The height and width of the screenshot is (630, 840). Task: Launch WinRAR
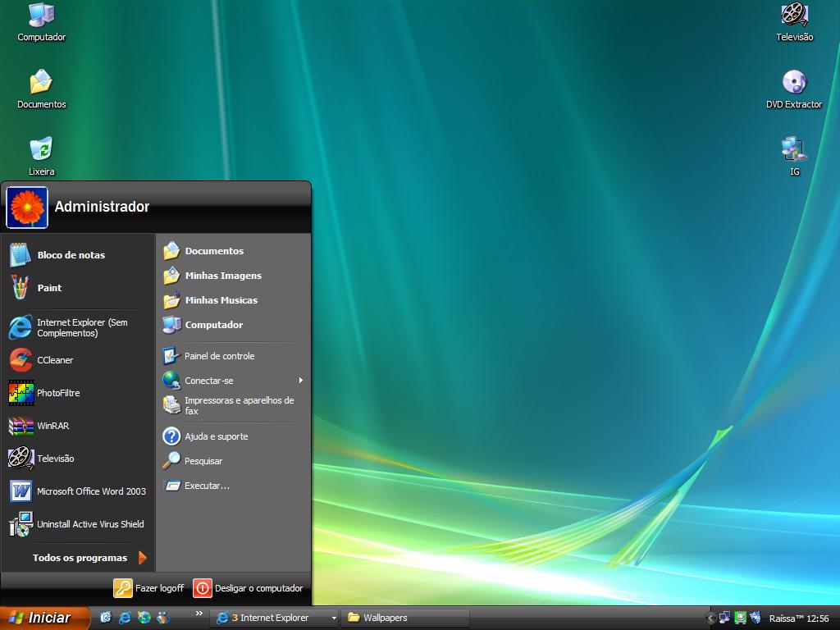point(51,426)
